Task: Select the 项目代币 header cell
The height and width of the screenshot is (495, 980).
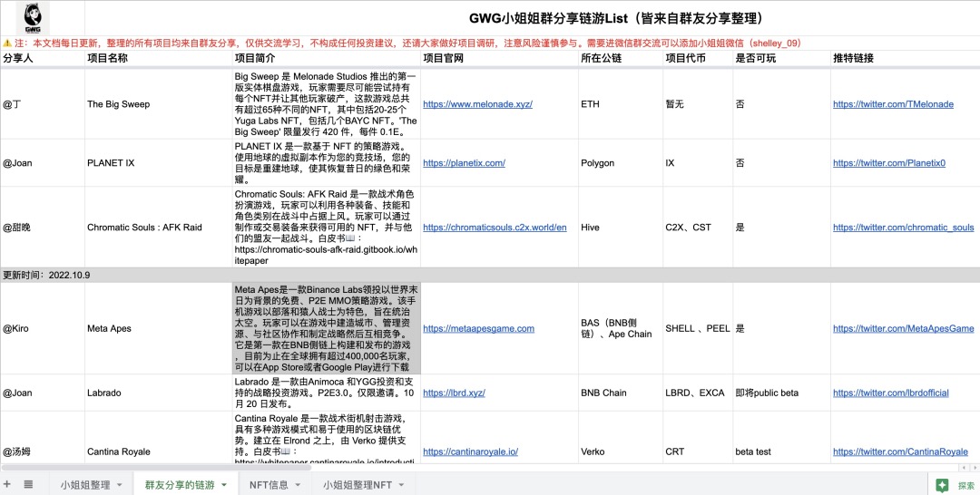Action: coord(698,58)
